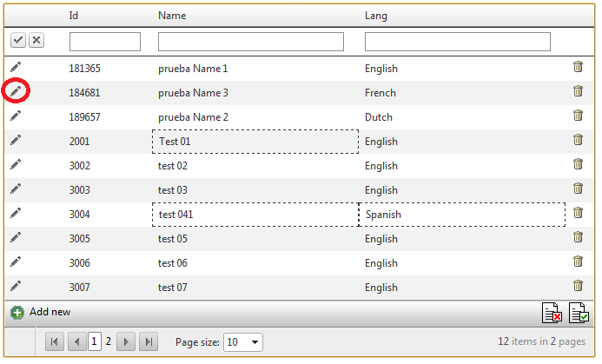
Task: Click the Test 01 name cell
Action: click(255, 142)
